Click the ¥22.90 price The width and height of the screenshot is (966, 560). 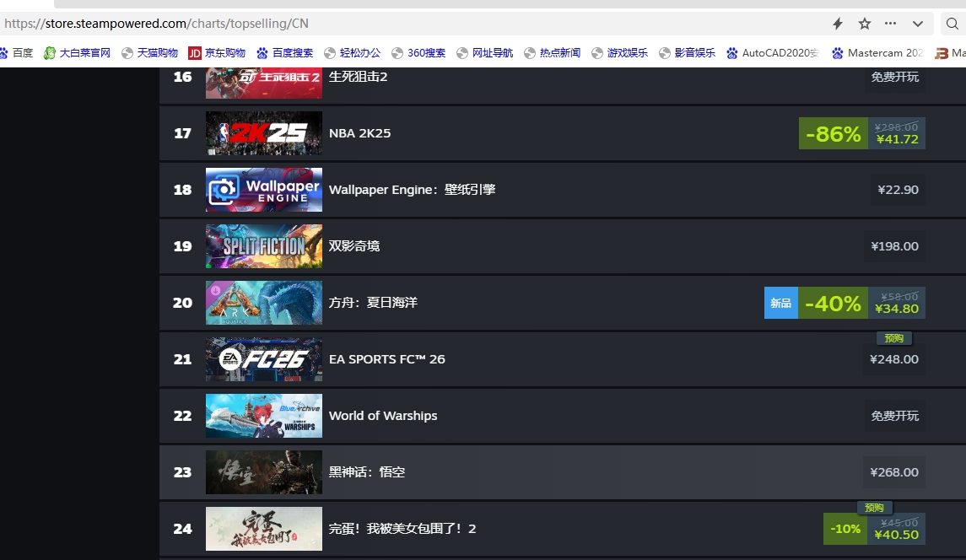point(898,190)
